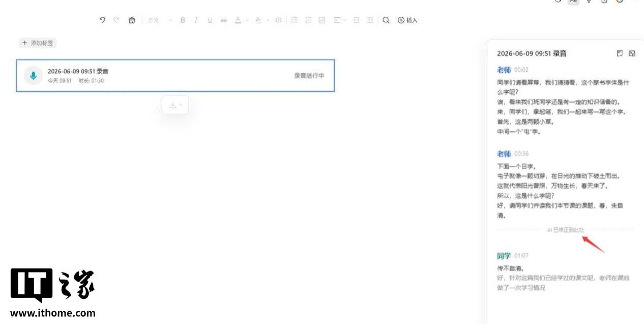Increase the paragraph indent
This screenshot has width=644, height=324.
[x=370, y=20]
